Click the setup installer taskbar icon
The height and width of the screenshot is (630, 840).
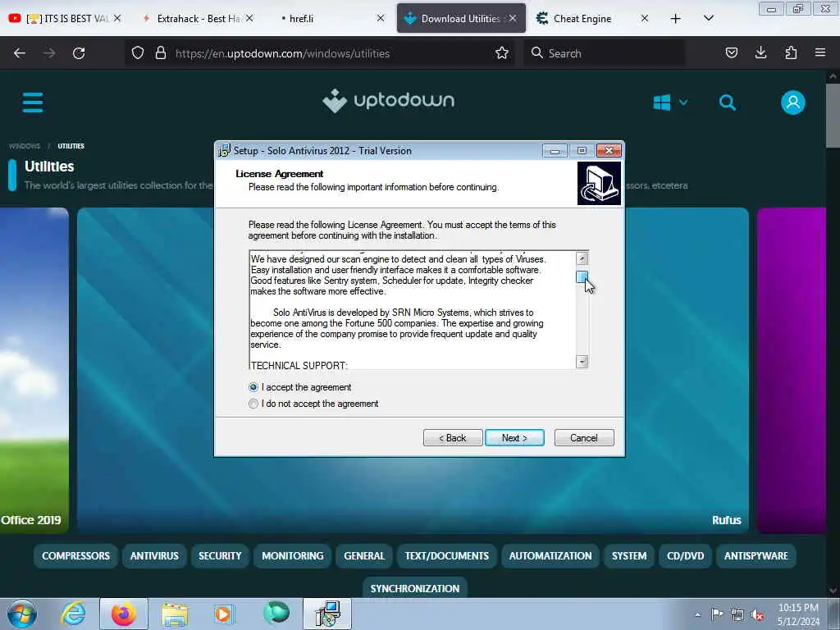pos(327,614)
